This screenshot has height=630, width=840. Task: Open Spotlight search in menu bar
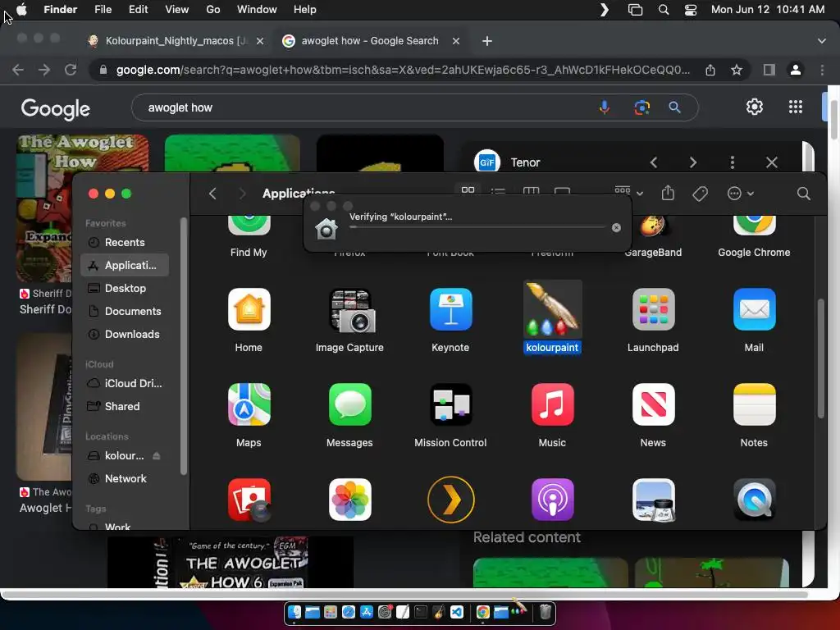tap(663, 9)
